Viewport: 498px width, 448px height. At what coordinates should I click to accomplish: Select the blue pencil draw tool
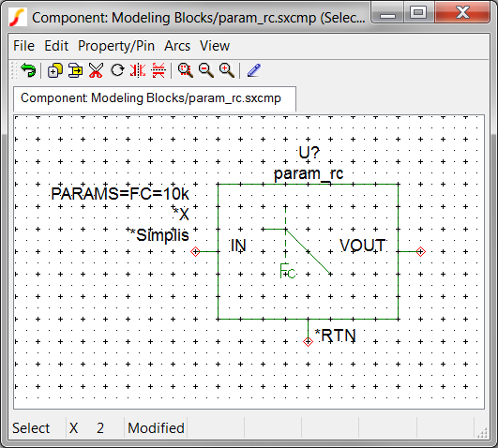pos(254,70)
